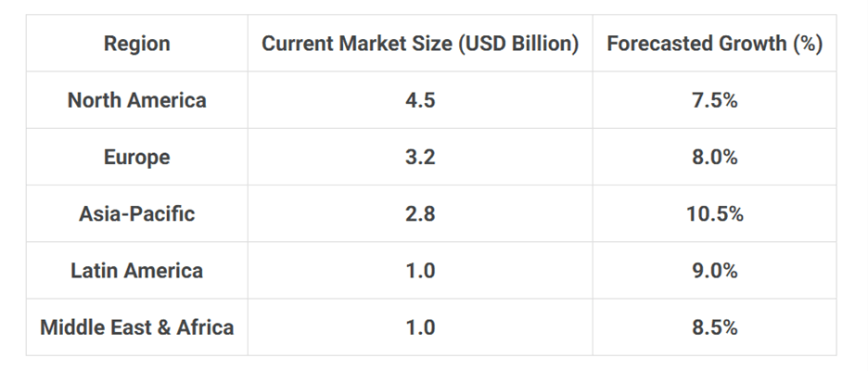This screenshot has height=371, width=868.
Task: Select the 8.5% forecasted growth value
Action: point(714,327)
